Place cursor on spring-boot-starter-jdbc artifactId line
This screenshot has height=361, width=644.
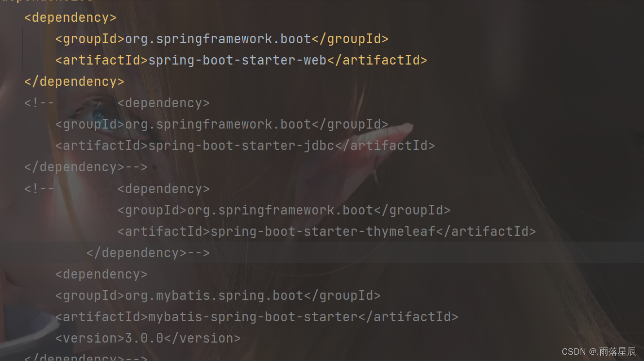click(x=245, y=146)
